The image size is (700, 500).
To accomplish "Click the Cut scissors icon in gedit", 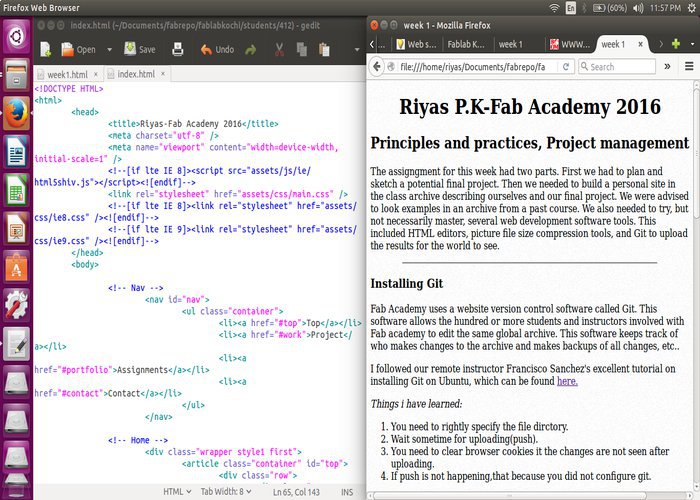I will 279,50.
